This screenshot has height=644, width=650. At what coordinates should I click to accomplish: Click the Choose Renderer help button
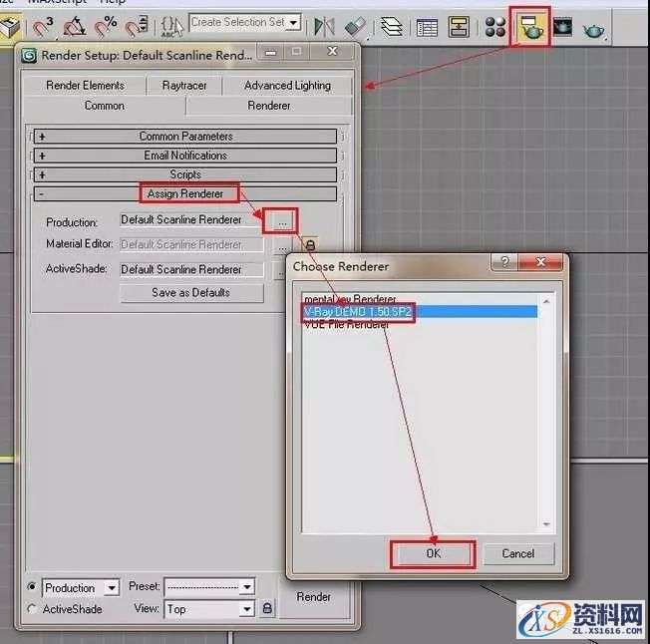[504, 262]
